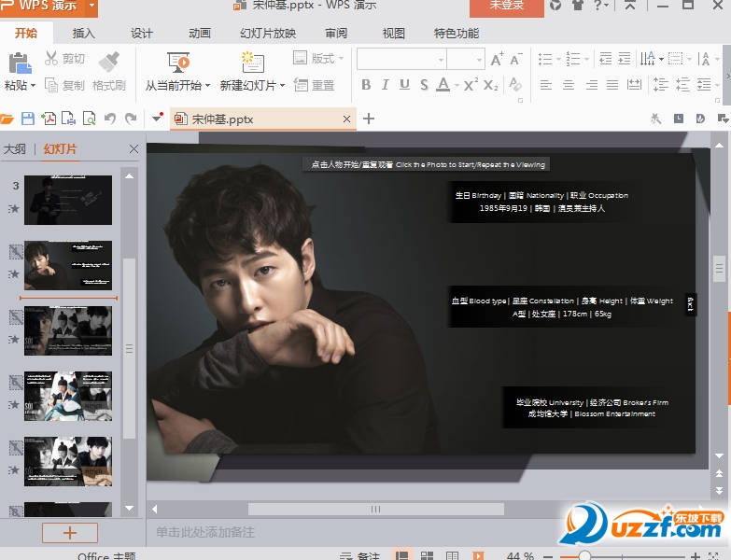Justify text alignment
Screen dimensions: 731x560
pyautogui.click(x=612, y=85)
